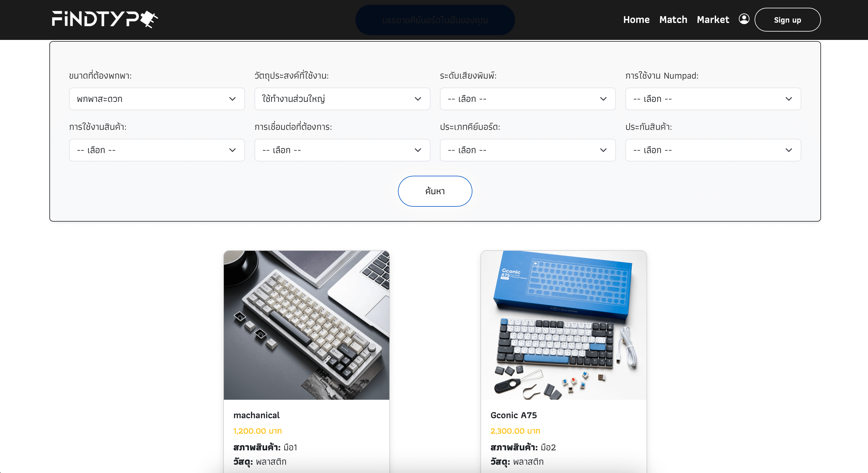Open the การเชื่อมต่อที่ต้องการ dropdown

click(x=342, y=150)
